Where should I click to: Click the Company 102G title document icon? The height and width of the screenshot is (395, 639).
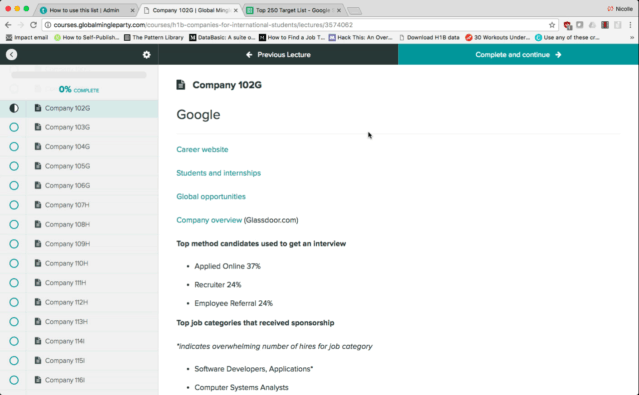[x=181, y=85]
